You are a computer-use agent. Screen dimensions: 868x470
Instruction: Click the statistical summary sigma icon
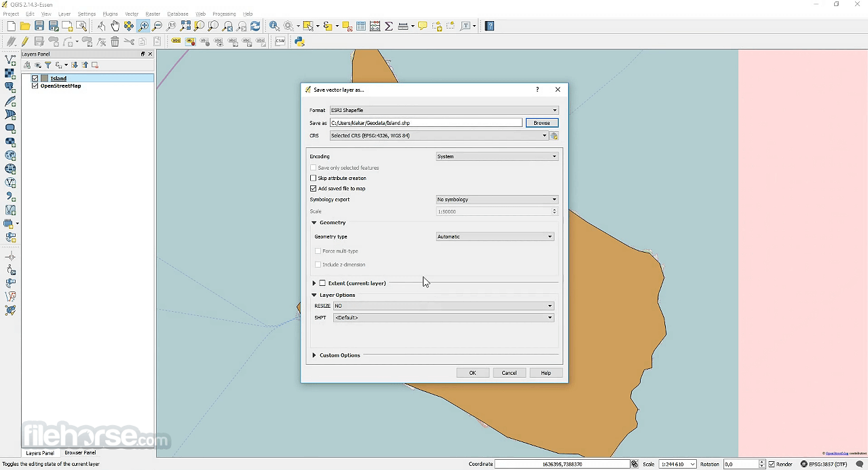[x=389, y=26]
